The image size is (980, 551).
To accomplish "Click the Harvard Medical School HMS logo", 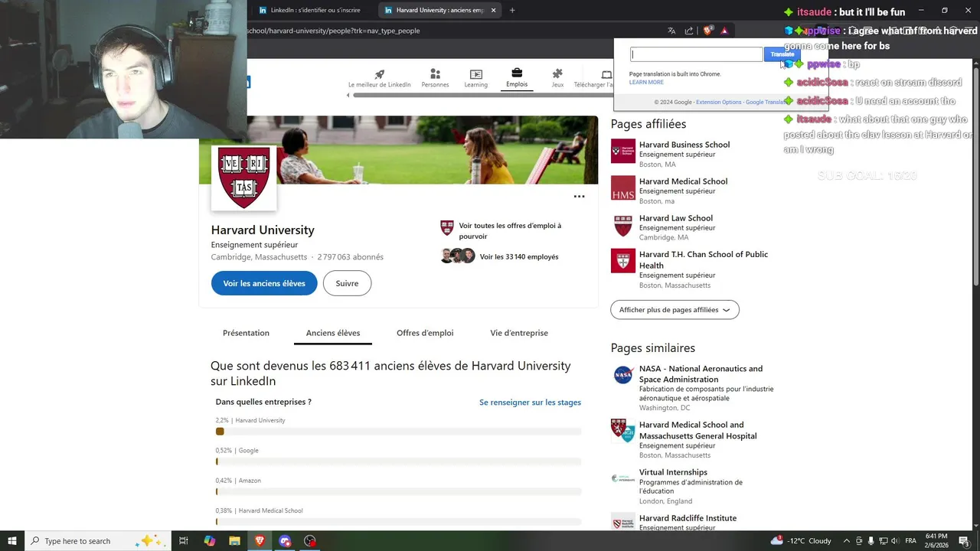I will pyautogui.click(x=623, y=187).
